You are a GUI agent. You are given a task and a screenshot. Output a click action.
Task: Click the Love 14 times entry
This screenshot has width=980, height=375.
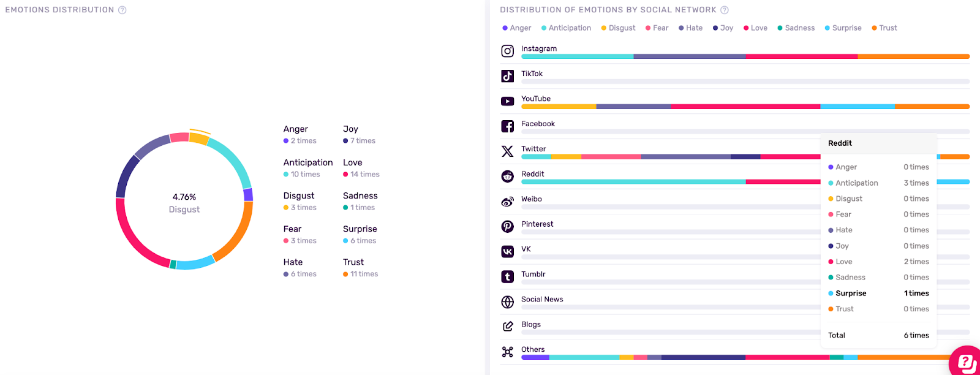(361, 169)
